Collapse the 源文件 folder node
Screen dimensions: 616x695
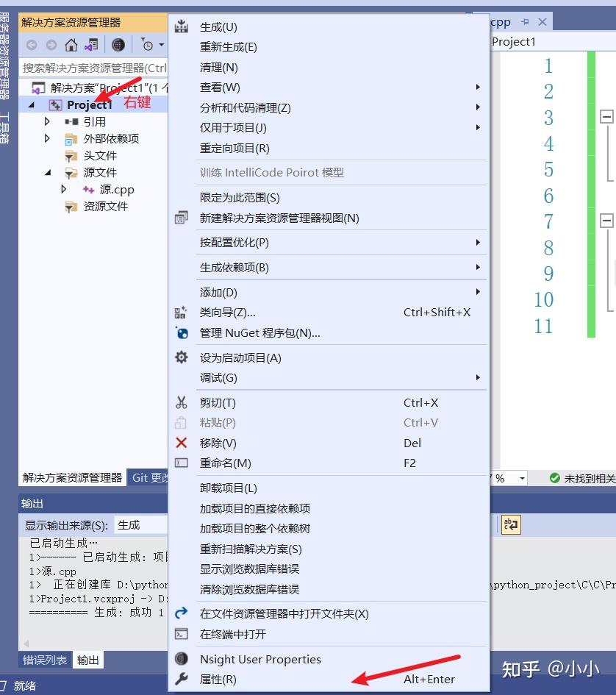48,172
